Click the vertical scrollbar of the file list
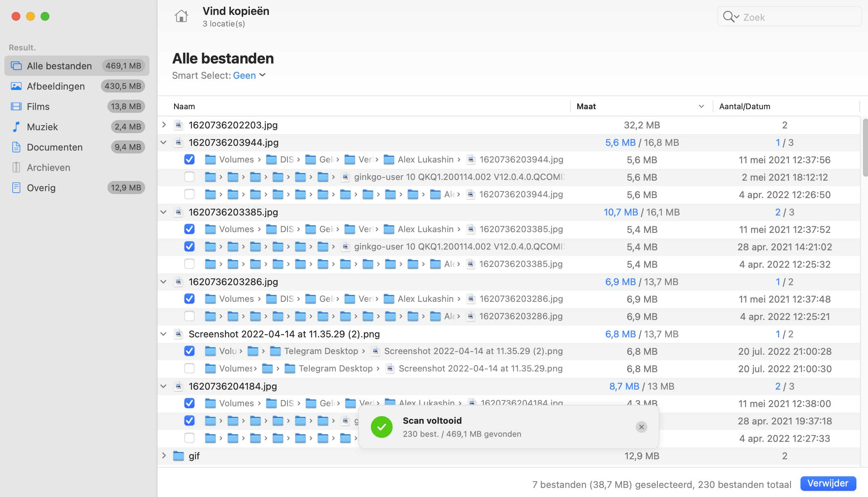 pos(865,147)
